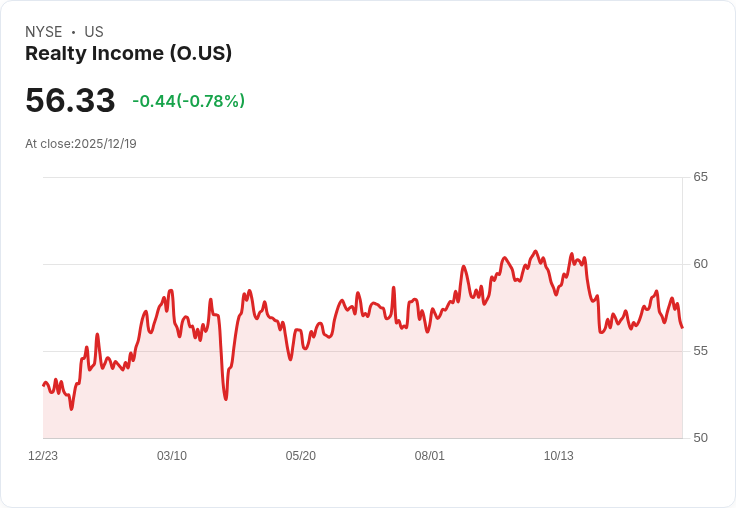
Task: Click the final endpoint of the price line
Action: pos(682,327)
